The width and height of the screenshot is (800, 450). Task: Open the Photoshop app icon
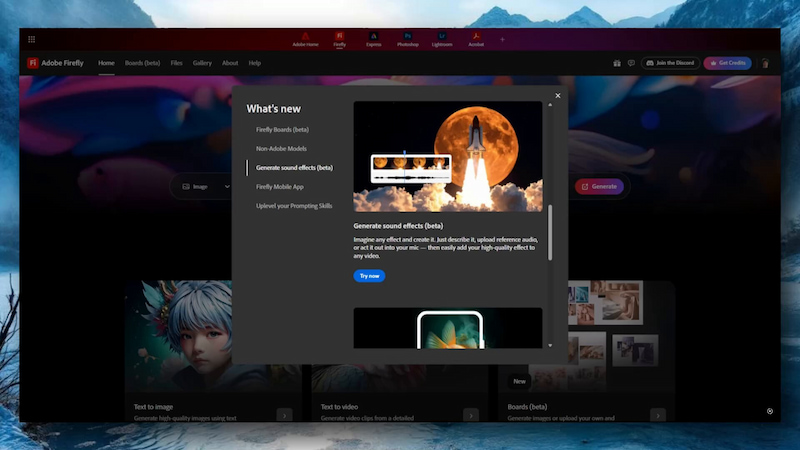408,39
